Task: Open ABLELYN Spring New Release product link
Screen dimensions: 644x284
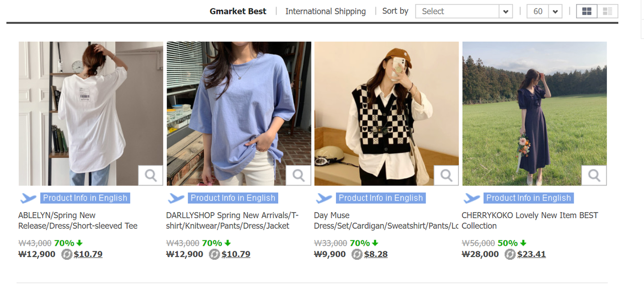Action: pyautogui.click(x=78, y=221)
